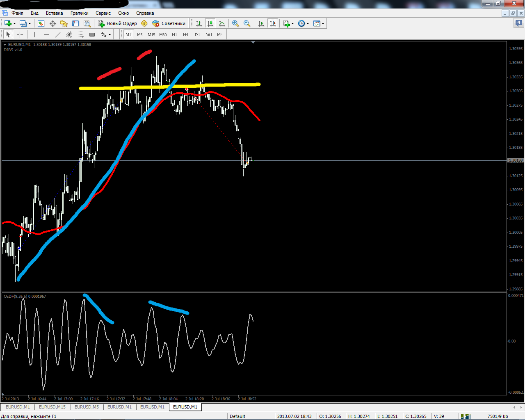
Task: Switch to the D1 timeframe
Action: [197, 34]
